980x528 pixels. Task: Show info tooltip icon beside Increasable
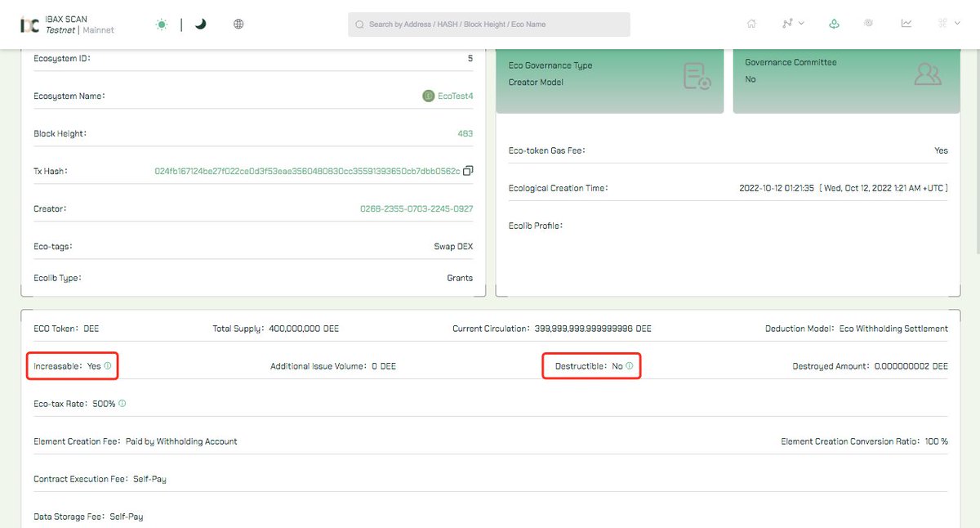[x=107, y=366]
